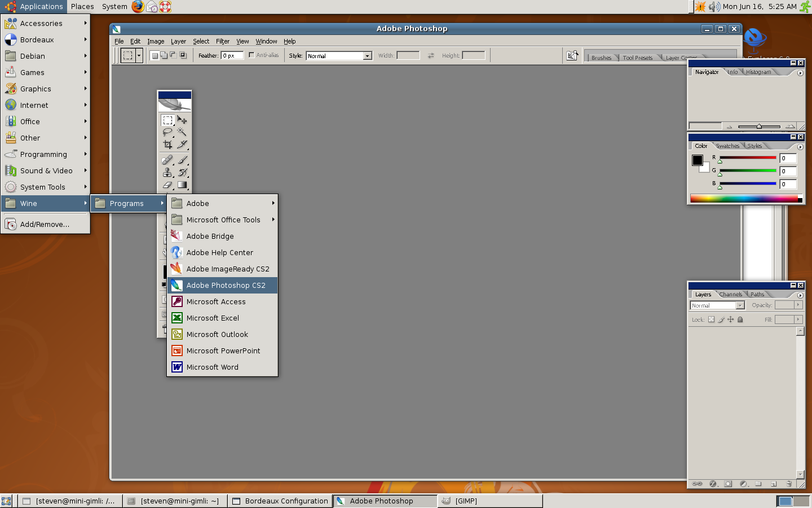Open the Layer menu in Photoshop
This screenshot has width=812, height=508.
[x=178, y=41]
